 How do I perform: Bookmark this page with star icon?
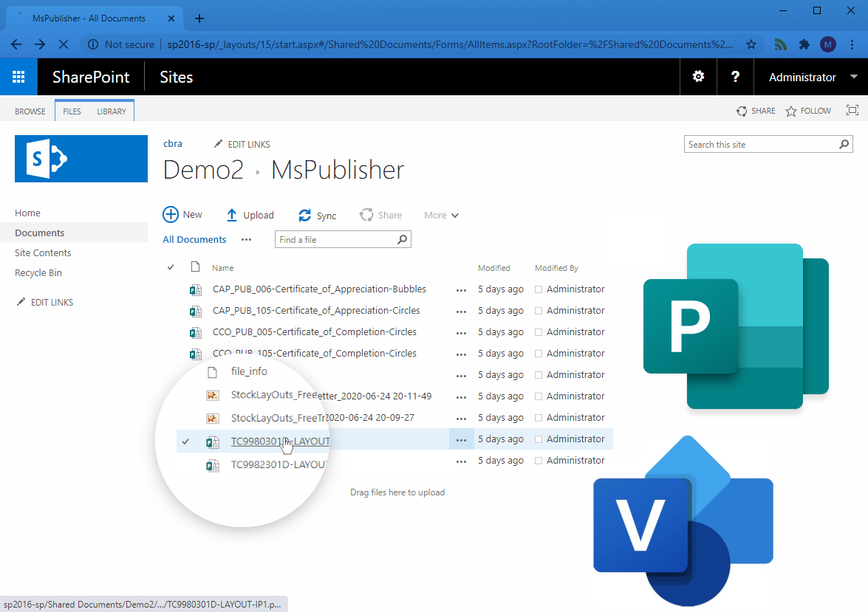751,44
